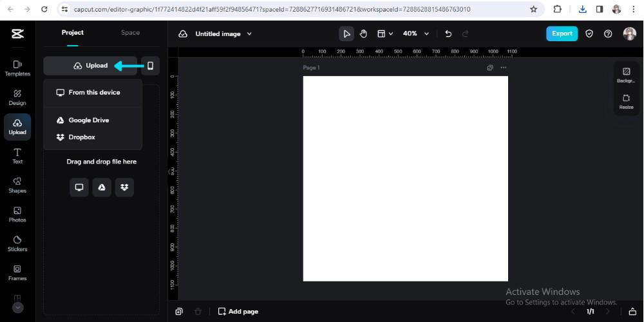
Task: Click the duplicate page icon above canvas
Action: 490,68
